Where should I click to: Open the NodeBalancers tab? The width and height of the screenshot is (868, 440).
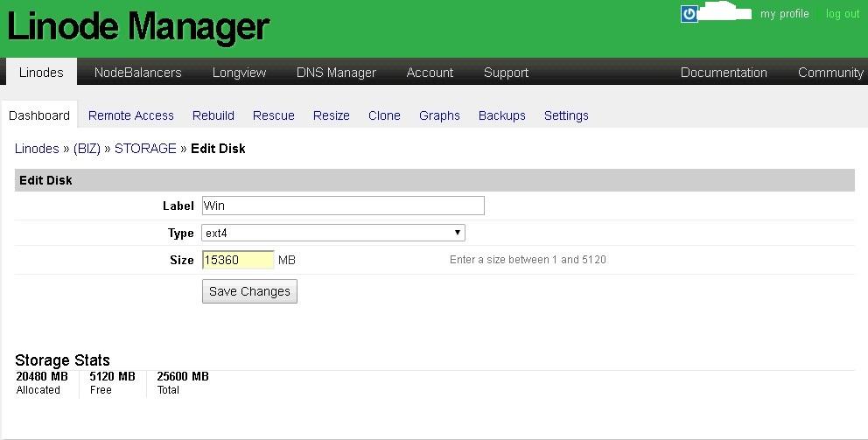click(138, 73)
